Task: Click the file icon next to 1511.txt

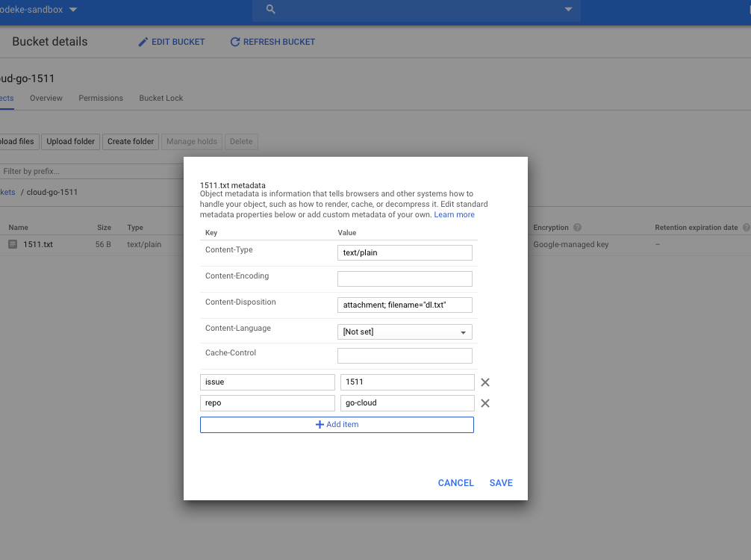Action: (x=13, y=244)
